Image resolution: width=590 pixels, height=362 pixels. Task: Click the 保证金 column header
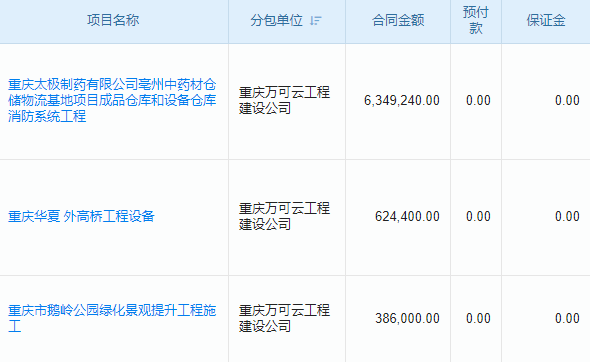546,20
